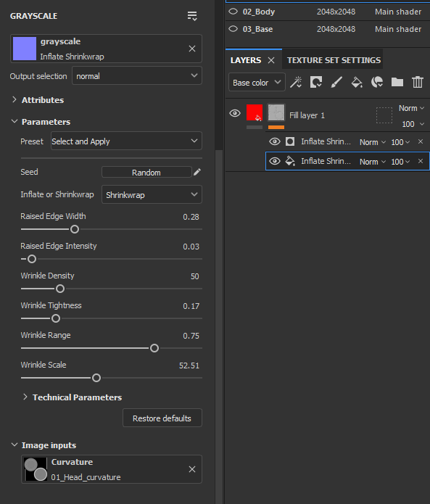
Task: Delete the selected layer with the trash icon
Action: coord(418,82)
